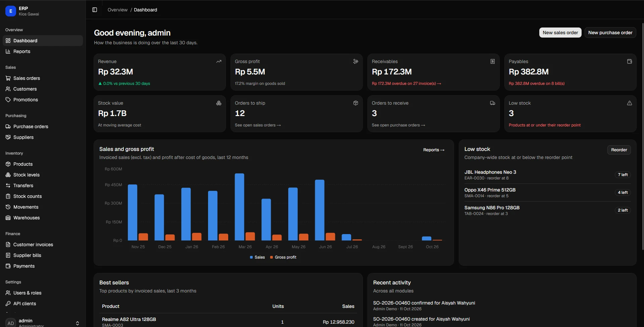The width and height of the screenshot is (644, 327).
Task: Click the Rp 32.3M revenue value
Action: tap(115, 72)
